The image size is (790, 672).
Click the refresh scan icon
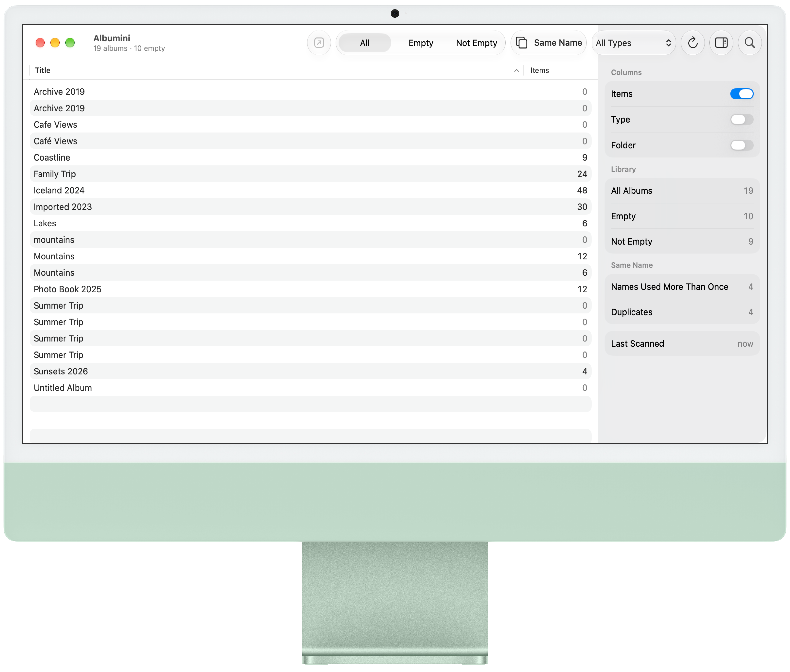tap(692, 43)
